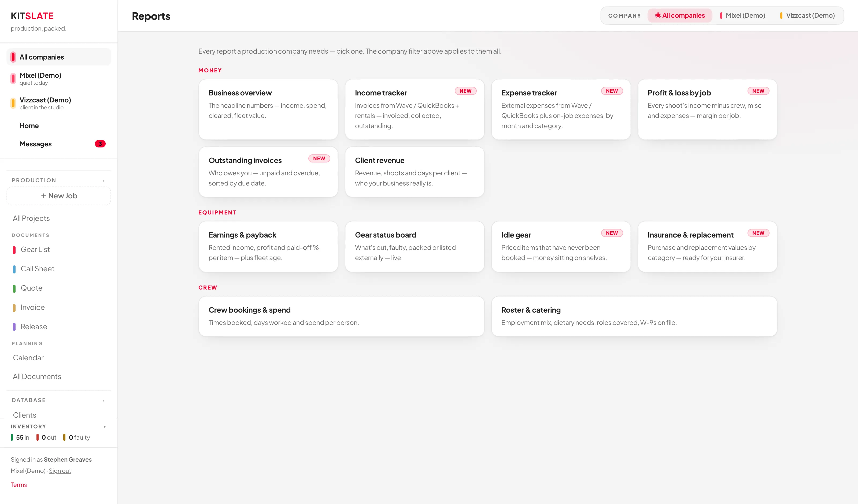Click the 0 faulty inventory count
Viewport: 858px width, 504px height.
pyautogui.click(x=77, y=437)
